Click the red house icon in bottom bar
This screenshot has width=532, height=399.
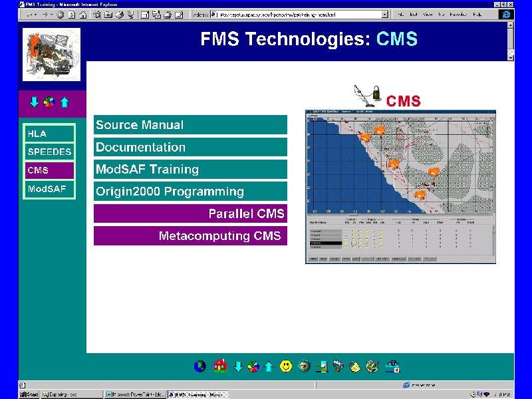220,366
